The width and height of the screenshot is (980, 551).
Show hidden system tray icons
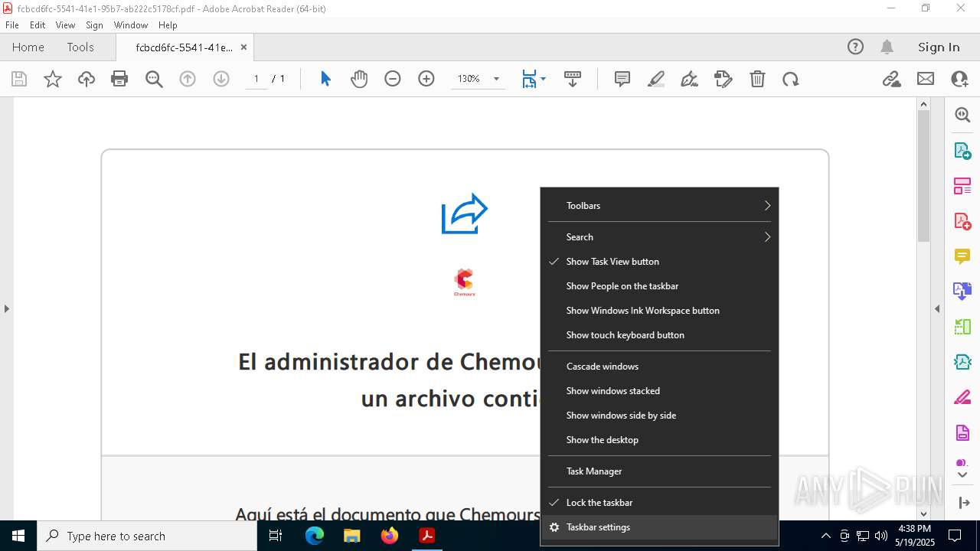tap(825, 536)
